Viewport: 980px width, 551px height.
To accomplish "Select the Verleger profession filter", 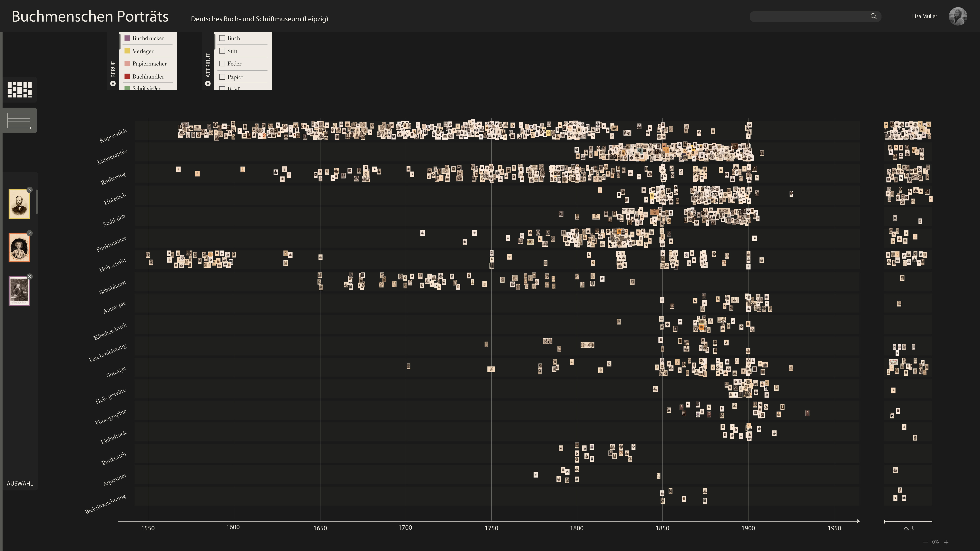I will point(143,51).
